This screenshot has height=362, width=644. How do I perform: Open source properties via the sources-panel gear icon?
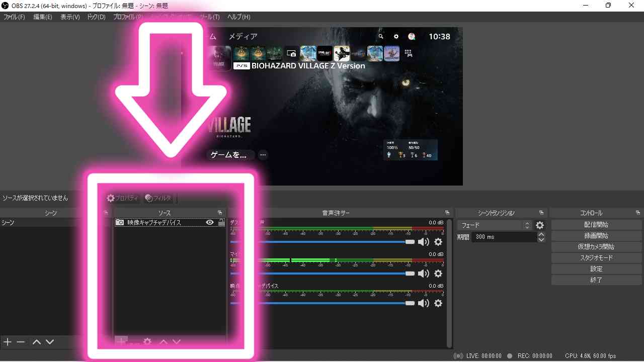(147, 342)
